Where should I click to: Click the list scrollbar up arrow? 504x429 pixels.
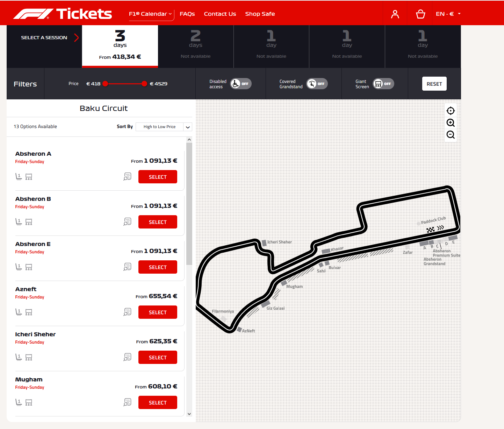tap(189, 140)
